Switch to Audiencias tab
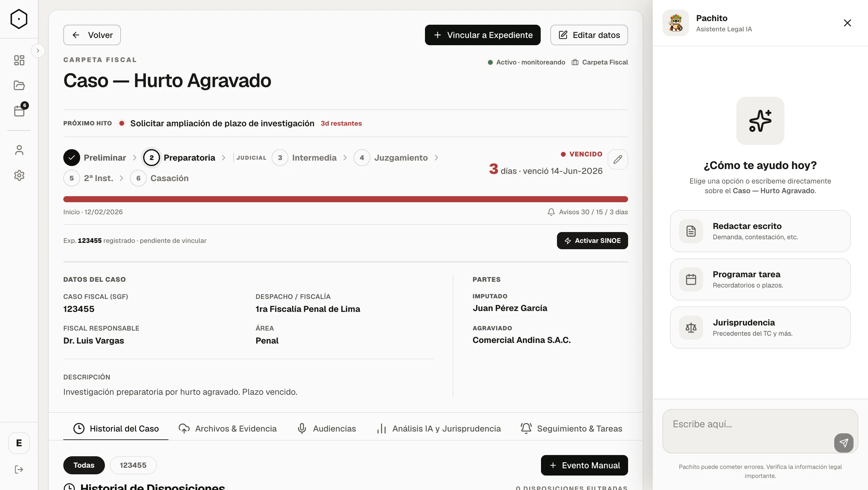Screen dimensions: 868x490 coord(326,429)
